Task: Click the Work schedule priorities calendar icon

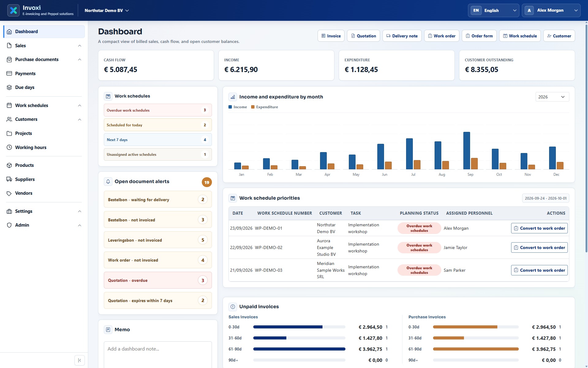Action: pos(233,198)
